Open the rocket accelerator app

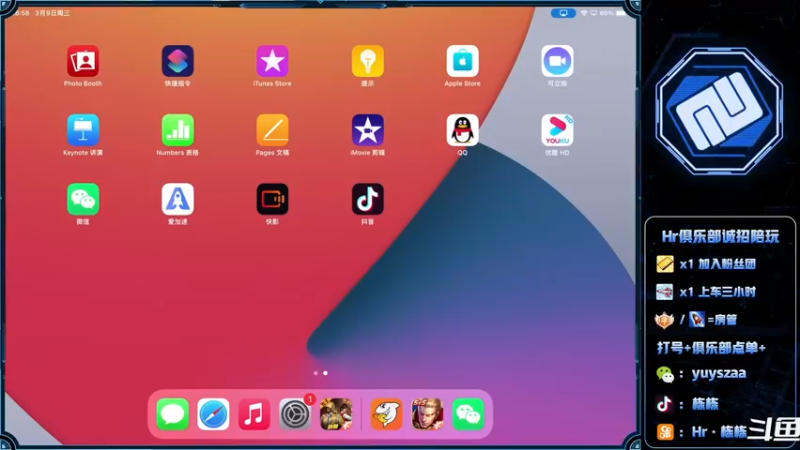pos(178,199)
